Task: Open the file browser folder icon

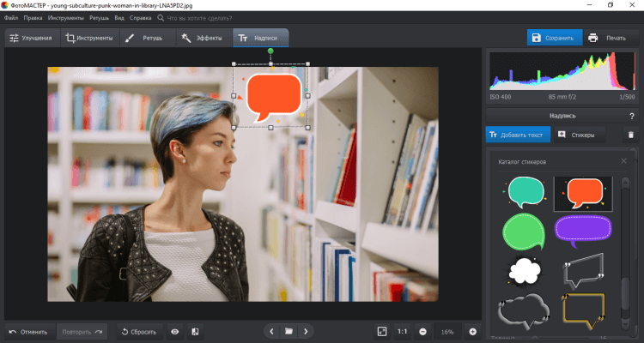Action: [289, 331]
